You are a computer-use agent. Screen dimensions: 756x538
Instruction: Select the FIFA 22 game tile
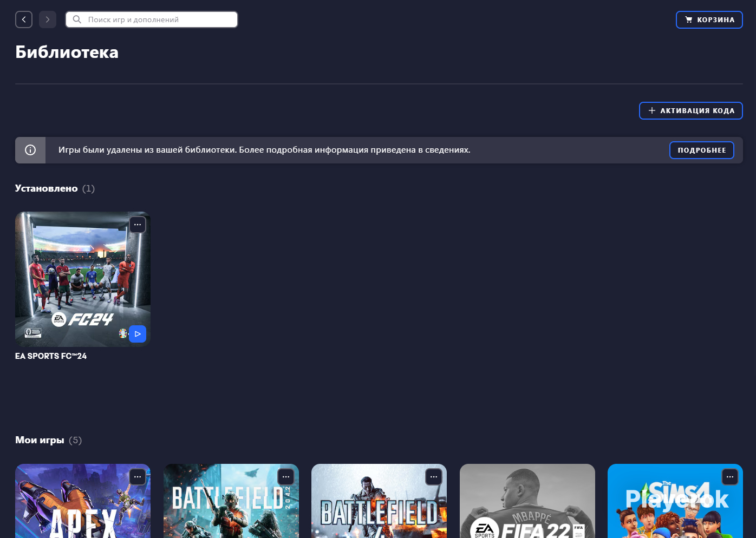527,501
